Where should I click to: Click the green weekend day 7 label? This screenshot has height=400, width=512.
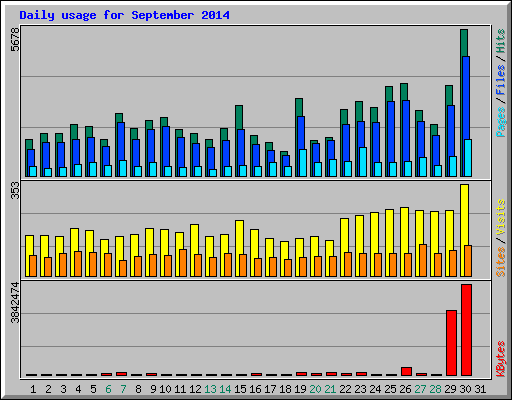123,389
